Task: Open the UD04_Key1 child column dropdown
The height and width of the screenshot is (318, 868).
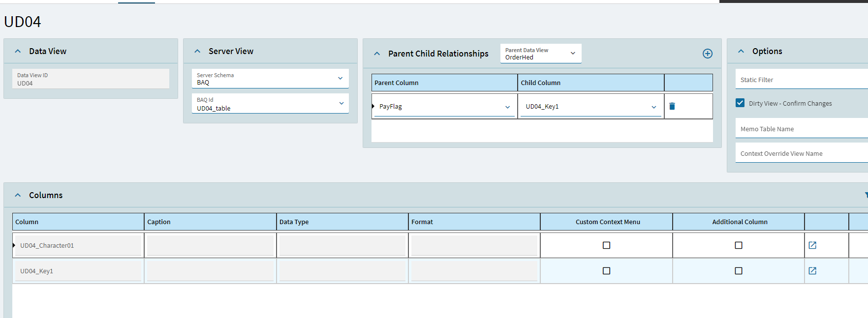Action: [x=653, y=107]
